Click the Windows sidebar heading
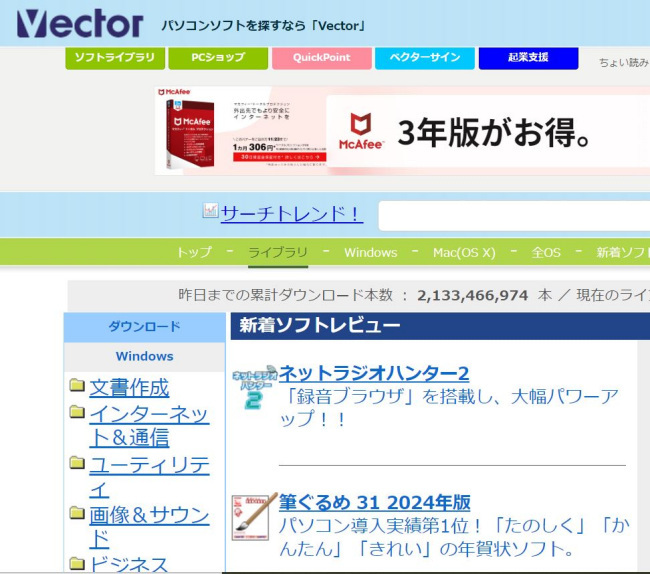The height and width of the screenshot is (574, 650). (145, 356)
